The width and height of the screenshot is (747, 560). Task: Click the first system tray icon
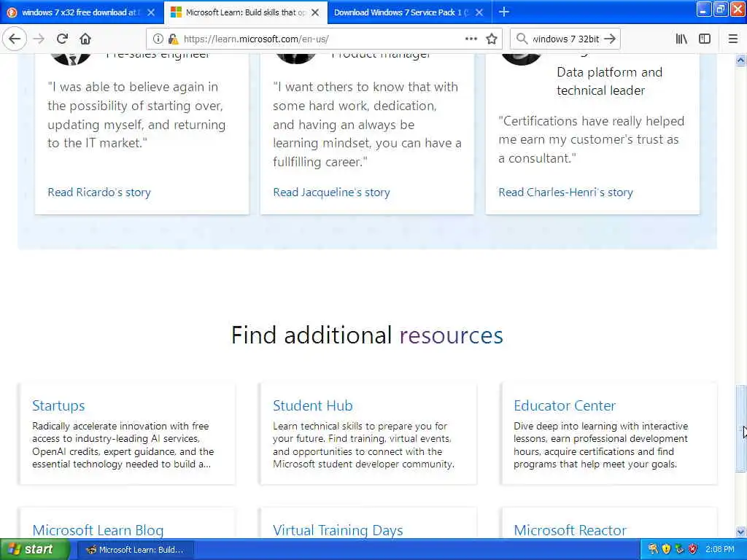click(653, 550)
